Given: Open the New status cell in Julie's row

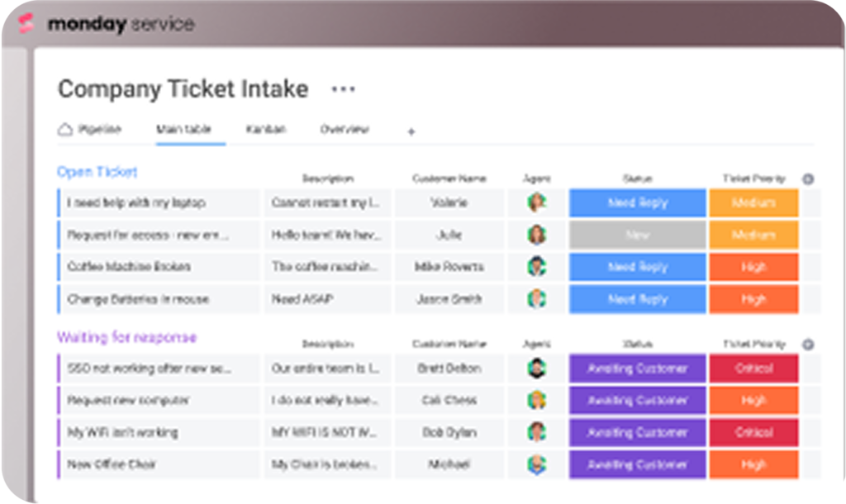Looking at the screenshot, I should tap(637, 235).
